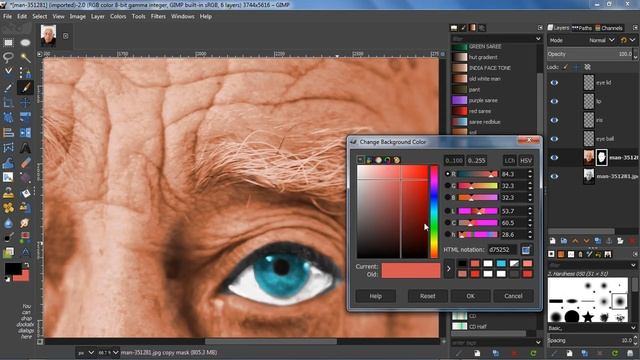Open the unit dropdown in status bar
This screenshot has height=360, width=640.
click(91, 352)
